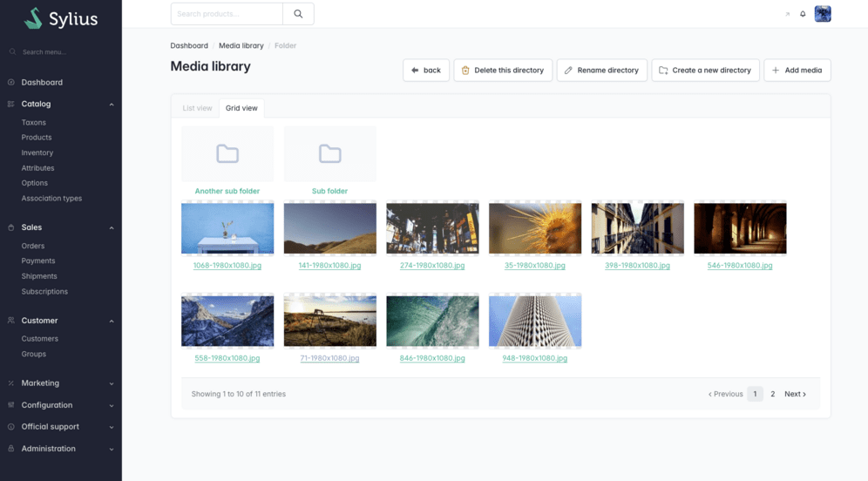Click the Previous page link
This screenshot has width=868, height=481.
tap(726, 394)
